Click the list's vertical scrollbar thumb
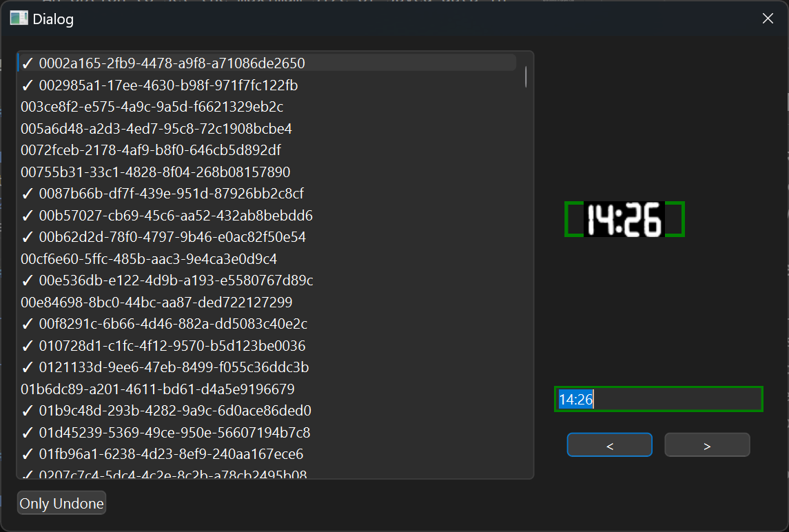Viewport: 789px width, 532px height. pyautogui.click(x=526, y=77)
